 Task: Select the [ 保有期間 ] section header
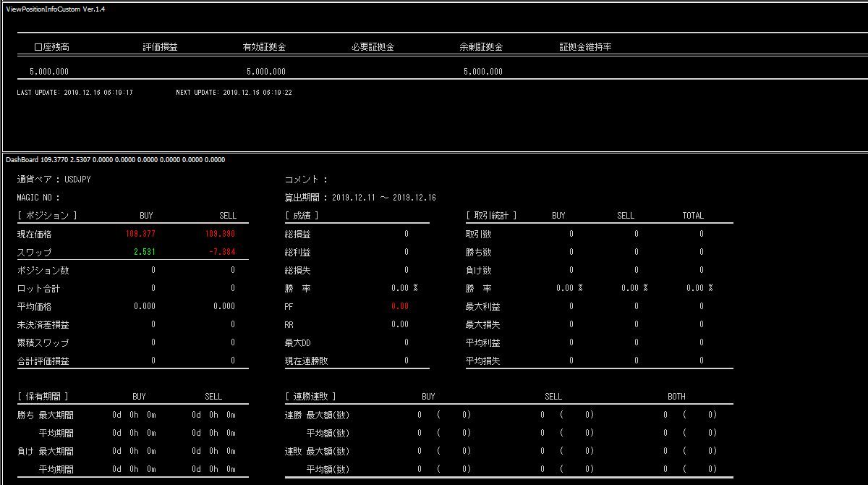tap(43, 397)
